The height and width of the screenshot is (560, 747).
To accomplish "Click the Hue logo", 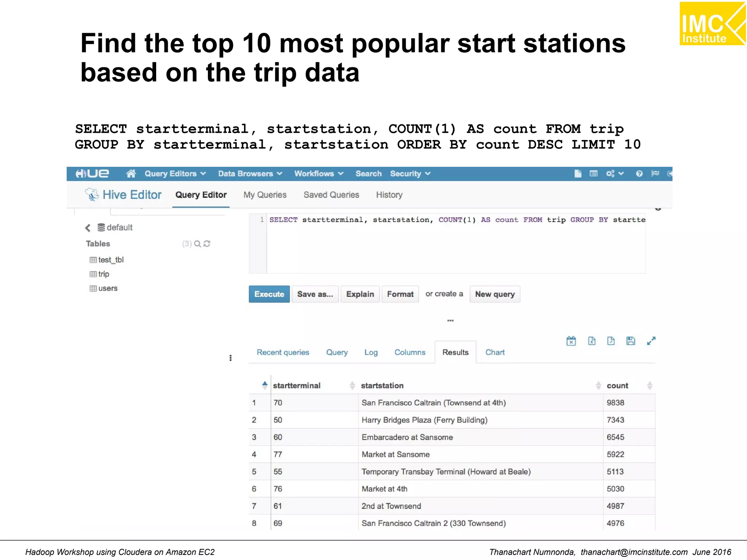I will point(92,174).
